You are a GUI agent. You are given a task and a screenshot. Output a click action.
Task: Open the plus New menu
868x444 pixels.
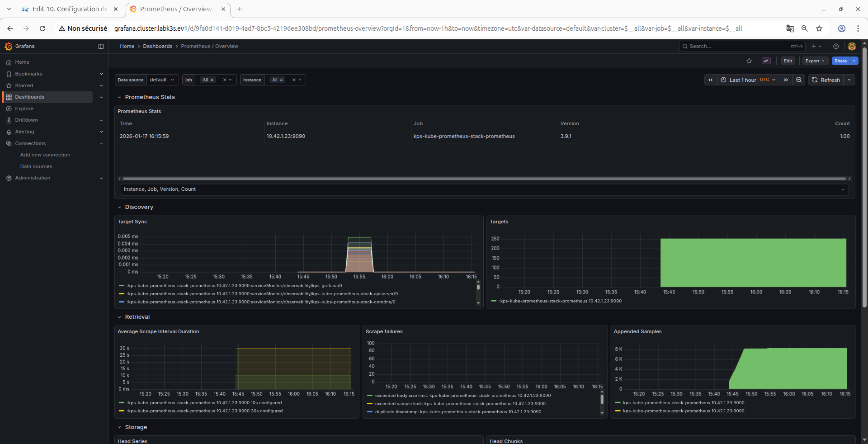click(816, 46)
